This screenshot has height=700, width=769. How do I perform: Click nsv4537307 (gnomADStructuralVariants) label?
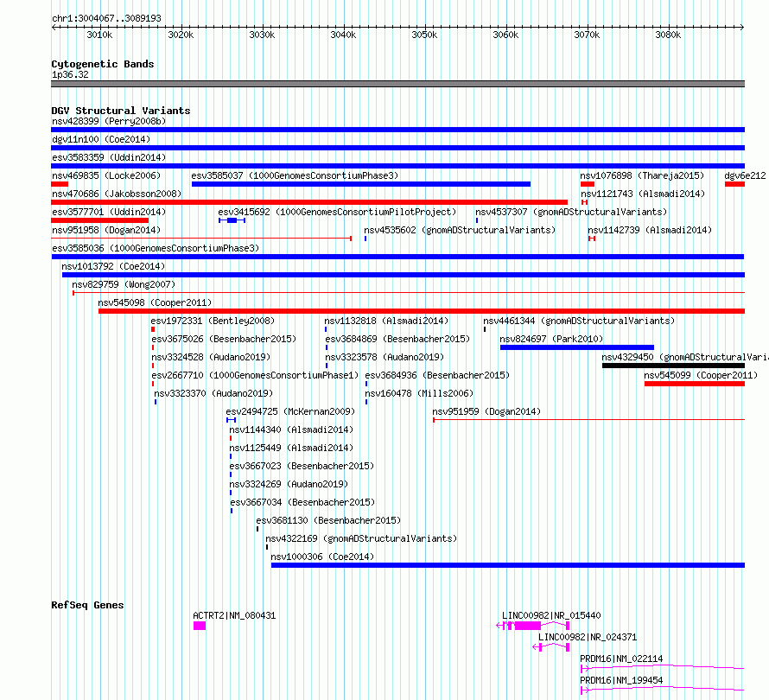(571, 212)
